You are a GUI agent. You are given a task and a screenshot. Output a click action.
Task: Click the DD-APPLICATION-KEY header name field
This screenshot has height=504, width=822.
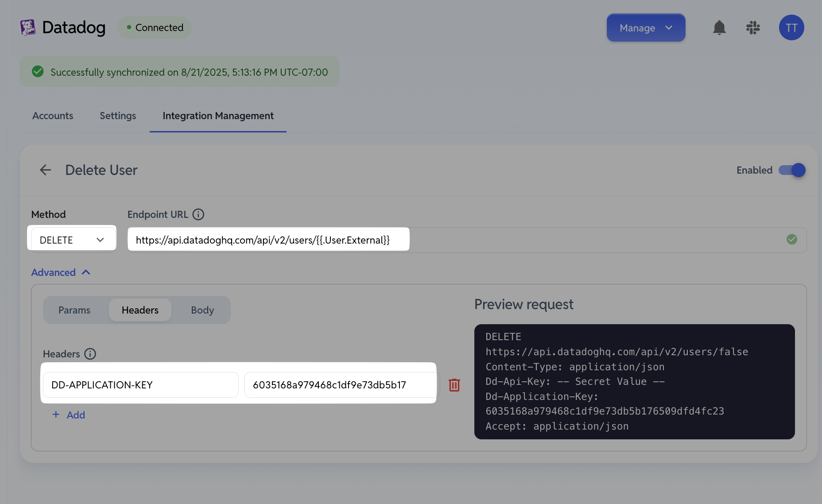pyautogui.click(x=141, y=385)
